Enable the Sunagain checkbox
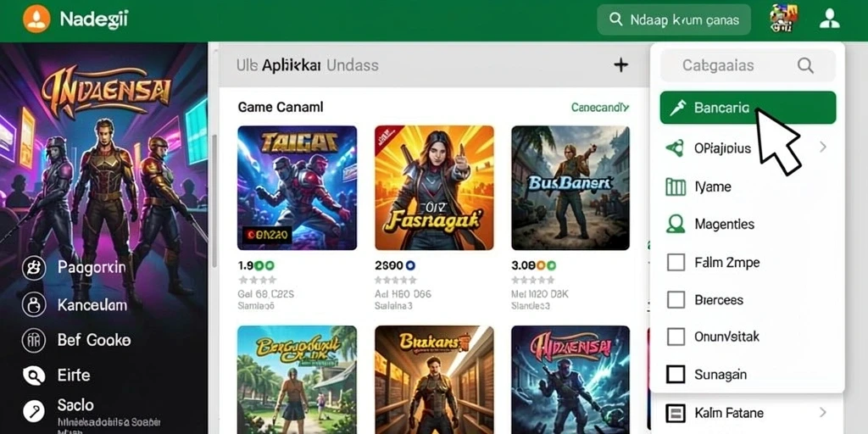The image size is (868, 434). [x=676, y=374]
